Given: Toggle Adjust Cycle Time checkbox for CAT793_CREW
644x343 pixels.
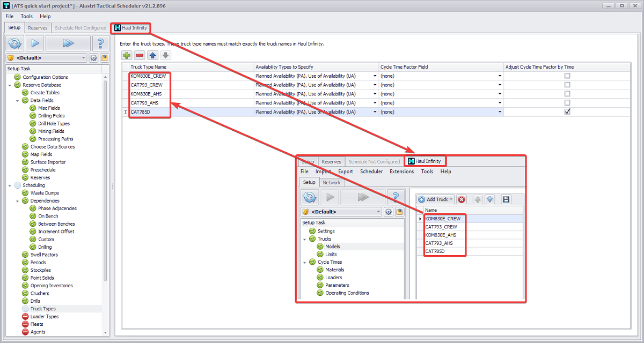Looking at the screenshot, I should pos(567,85).
